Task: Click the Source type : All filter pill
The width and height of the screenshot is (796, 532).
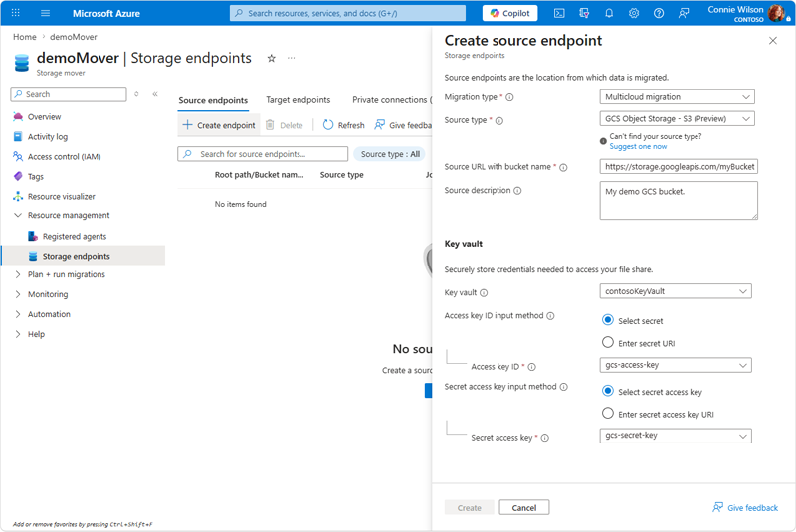Action: [x=390, y=154]
